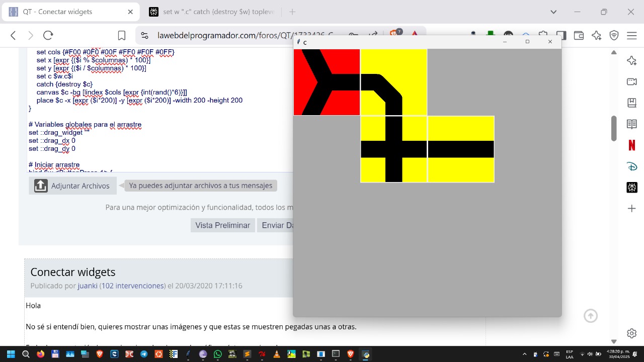
Task: Open the Brave Rewards triangle icon
Action: click(x=415, y=34)
